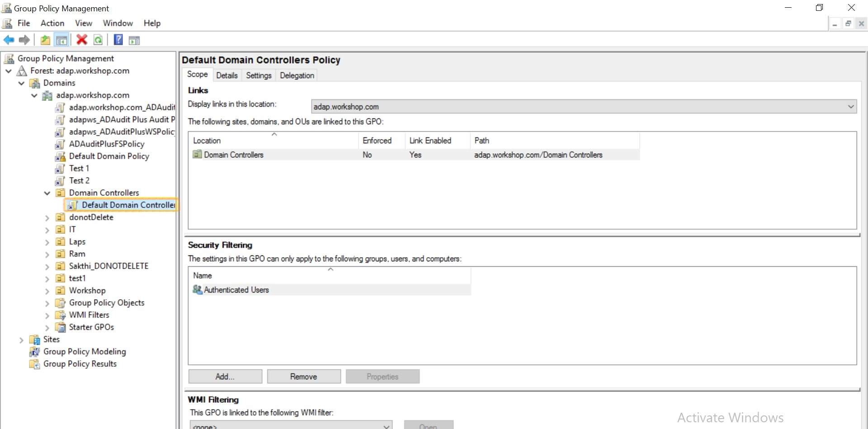Click the Forward arrow toolbar icon

[x=24, y=40]
